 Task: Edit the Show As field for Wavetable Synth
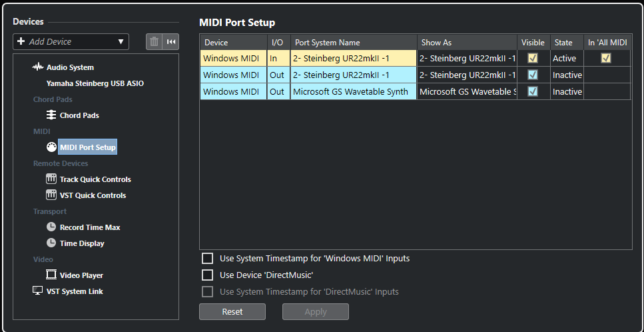coord(467,91)
